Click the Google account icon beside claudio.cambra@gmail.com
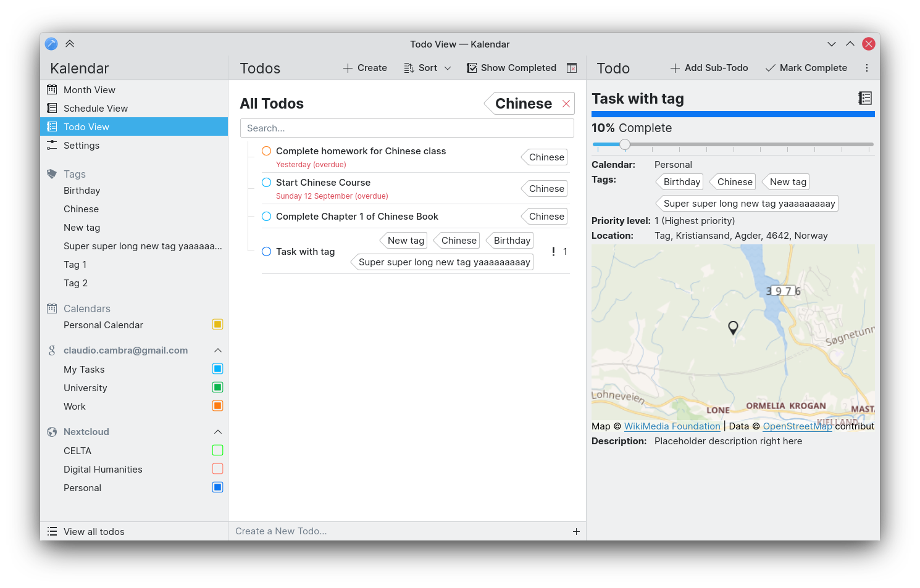Screen dimensions: 920x588 pyautogui.click(x=52, y=350)
